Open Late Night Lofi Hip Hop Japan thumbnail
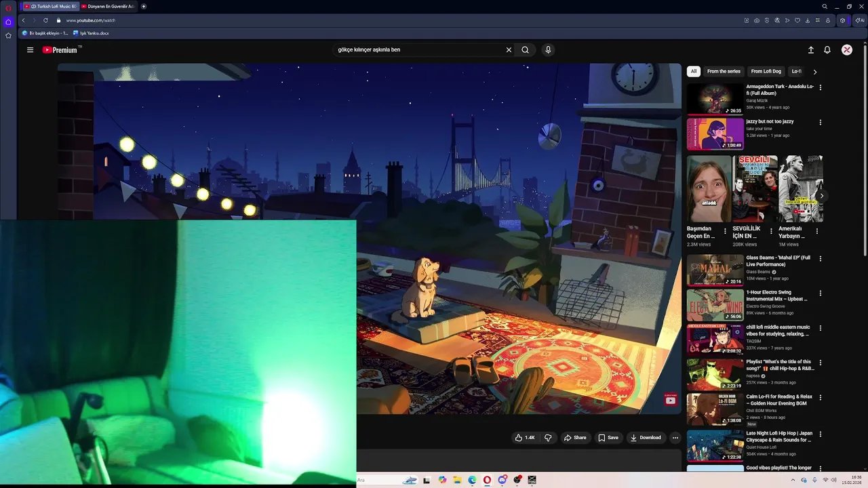This screenshot has width=868, height=488. click(715, 446)
